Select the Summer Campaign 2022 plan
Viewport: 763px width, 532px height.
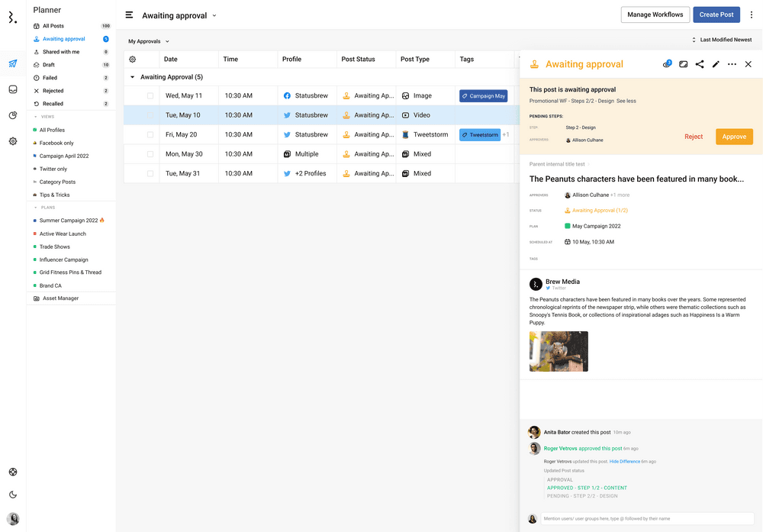click(68, 221)
